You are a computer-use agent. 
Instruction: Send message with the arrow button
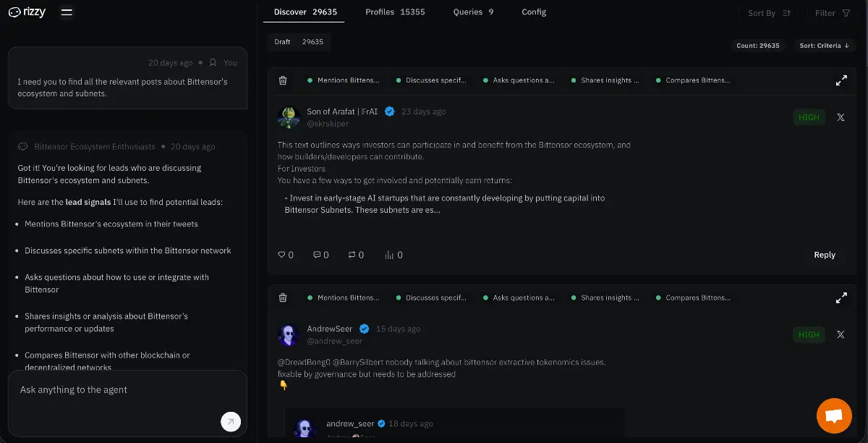[x=231, y=422]
